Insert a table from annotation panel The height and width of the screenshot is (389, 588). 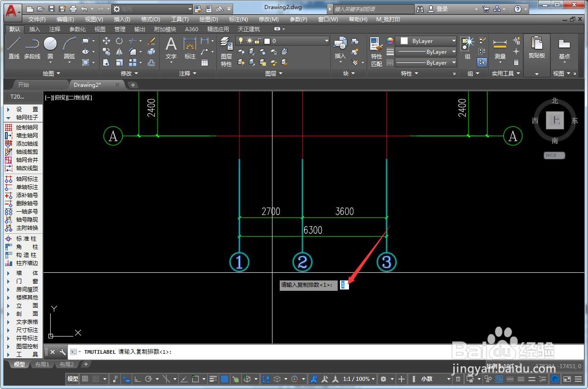click(205, 62)
